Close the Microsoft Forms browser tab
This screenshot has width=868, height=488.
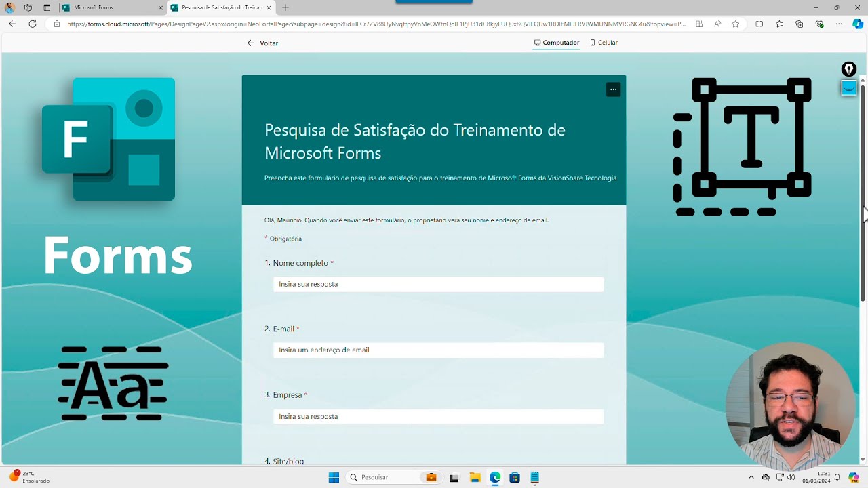pyautogui.click(x=160, y=7)
